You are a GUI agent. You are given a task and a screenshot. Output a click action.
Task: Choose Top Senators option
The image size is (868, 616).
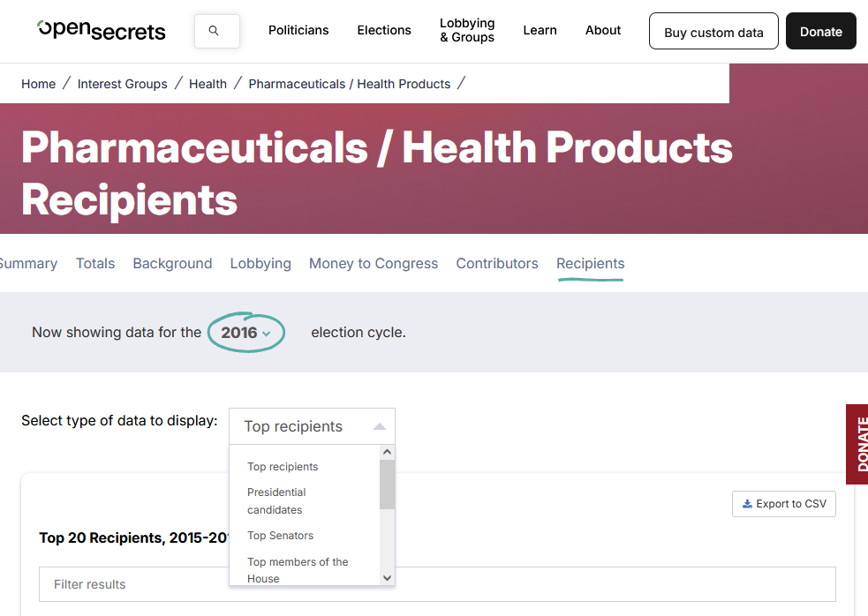click(280, 535)
